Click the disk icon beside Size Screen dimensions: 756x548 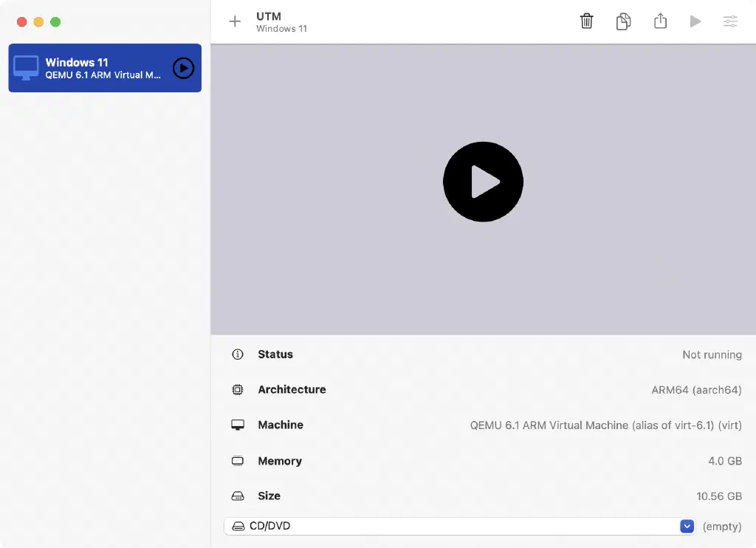238,496
